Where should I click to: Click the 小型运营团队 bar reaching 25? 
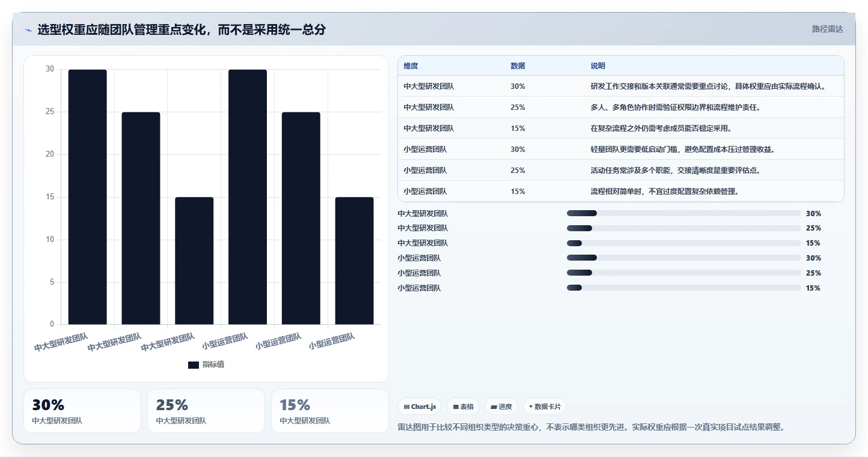tap(301, 219)
